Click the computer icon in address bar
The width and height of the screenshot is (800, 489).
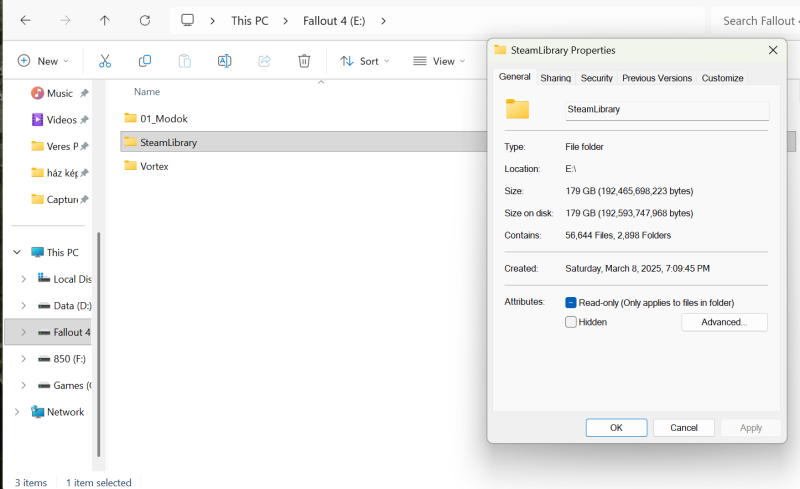[x=187, y=20]
